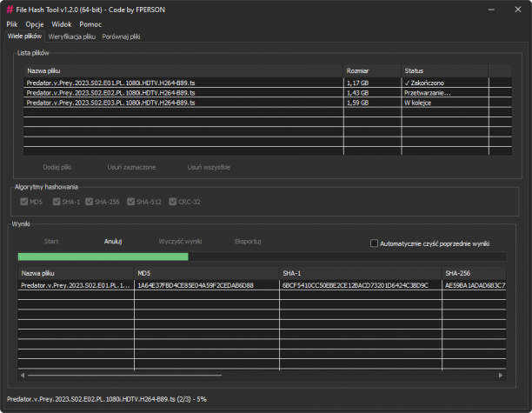Click the results scrollbar left arrow
This screenshot has width=532, height=413.
23,376
